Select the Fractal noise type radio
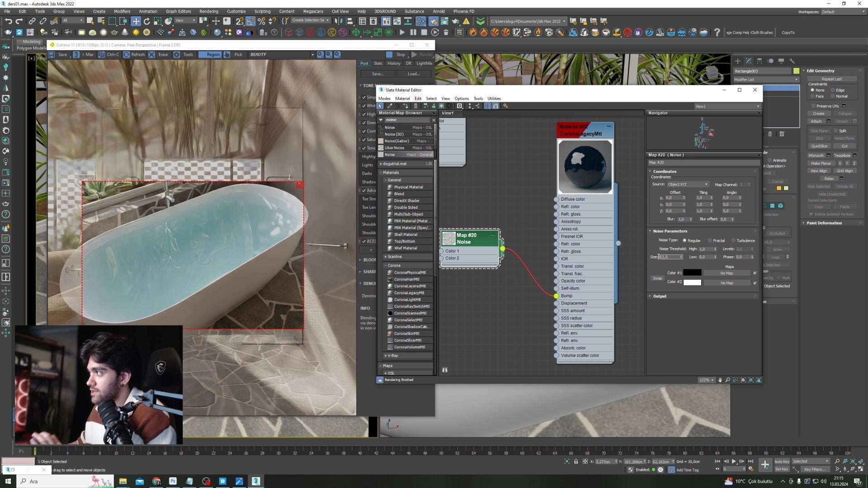 (x=710, y=240)
